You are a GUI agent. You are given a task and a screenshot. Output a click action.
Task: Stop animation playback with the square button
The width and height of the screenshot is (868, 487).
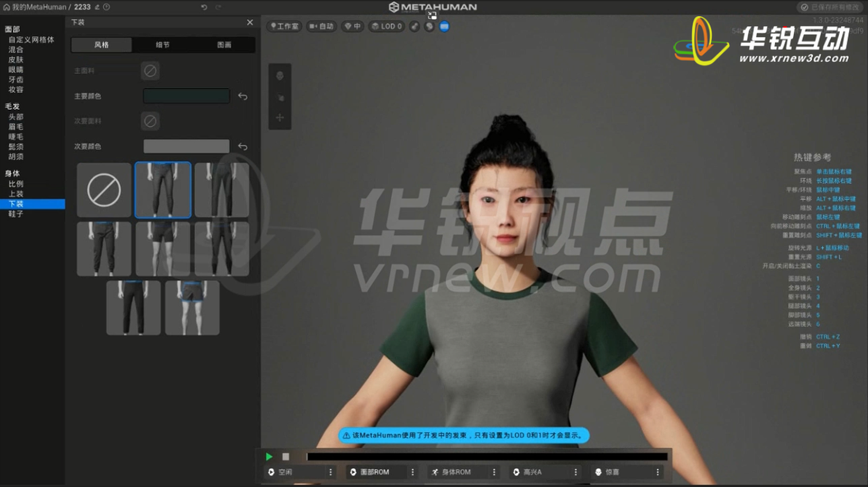click(286, 457)
